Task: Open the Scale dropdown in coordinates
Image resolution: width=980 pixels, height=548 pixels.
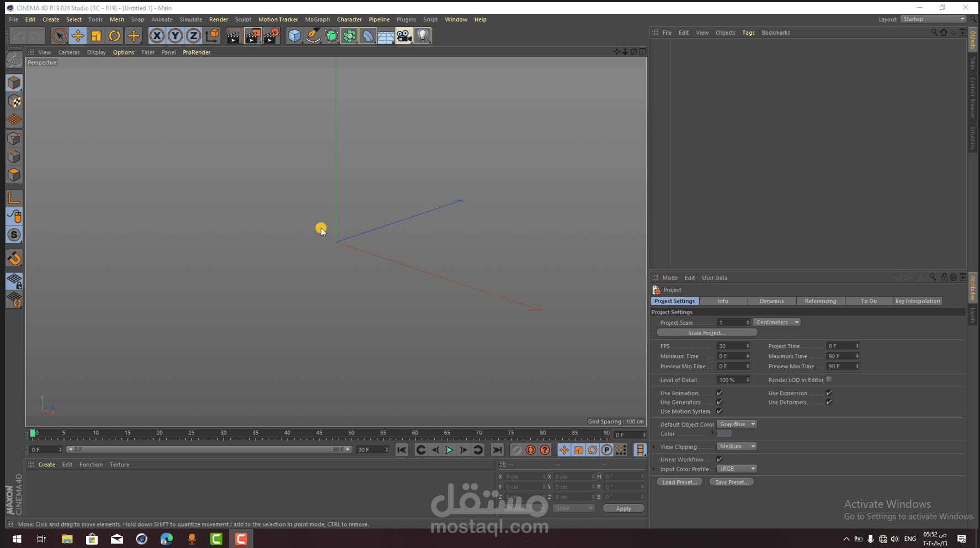Action: (x=574, y=508)
